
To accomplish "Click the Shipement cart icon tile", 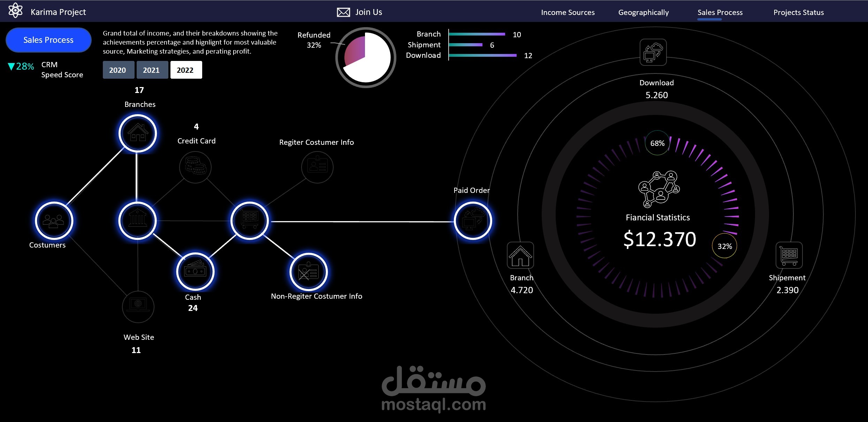I will [x=789, y=255].
